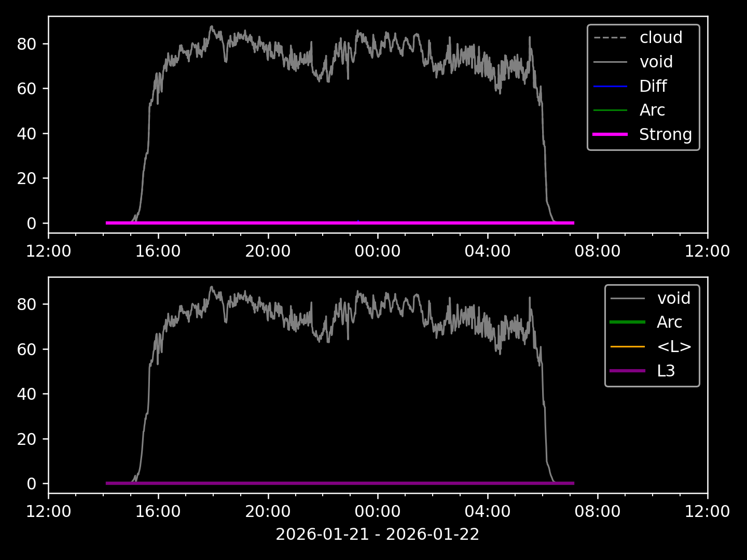Viewport: 747px width, 560px height.
Task: Select the '<L>' legend label
Action: point(674,346)
